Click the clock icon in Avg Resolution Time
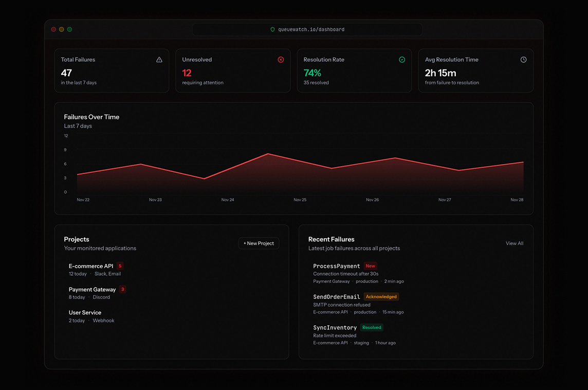 pyautogui.click(x=523, y=60)
